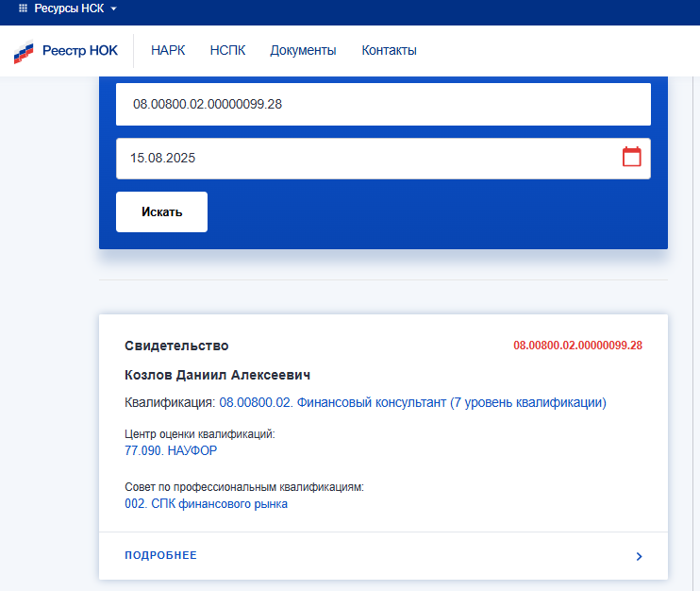The image size is (700, 591).
Task: Open the 002. СПК финансового рынка link
Action: tap(206, 504)
